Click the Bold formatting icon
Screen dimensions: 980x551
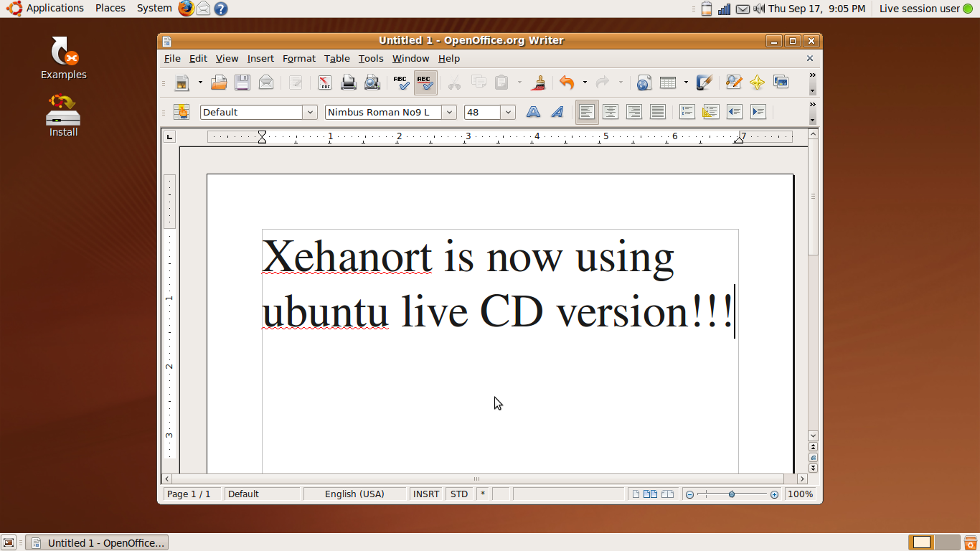(533, 112)
